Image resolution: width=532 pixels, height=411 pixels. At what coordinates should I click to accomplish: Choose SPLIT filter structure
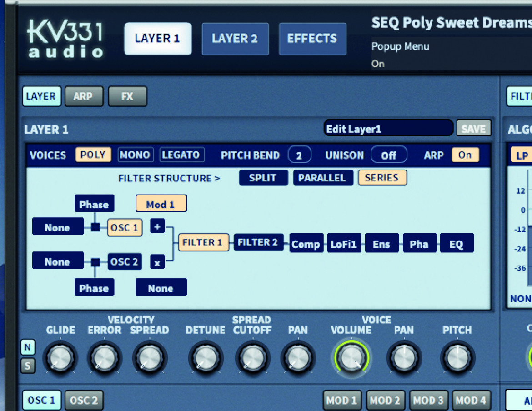263,178
